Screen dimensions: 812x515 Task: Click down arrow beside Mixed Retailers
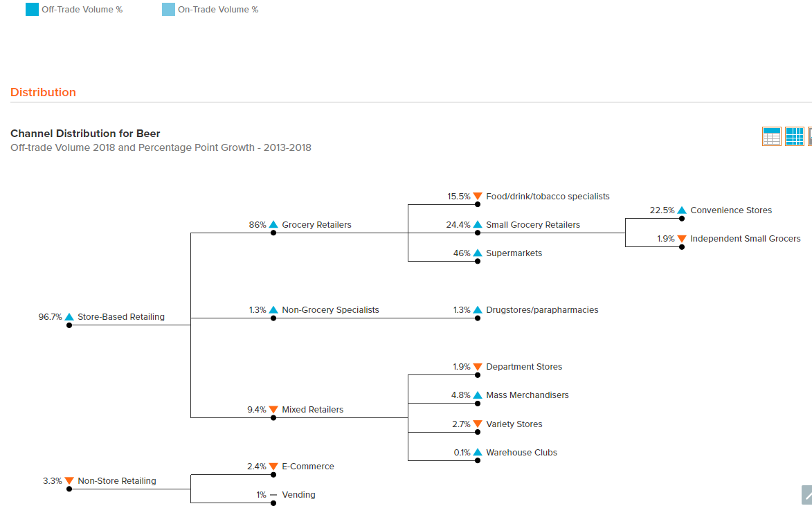point(273,409)
